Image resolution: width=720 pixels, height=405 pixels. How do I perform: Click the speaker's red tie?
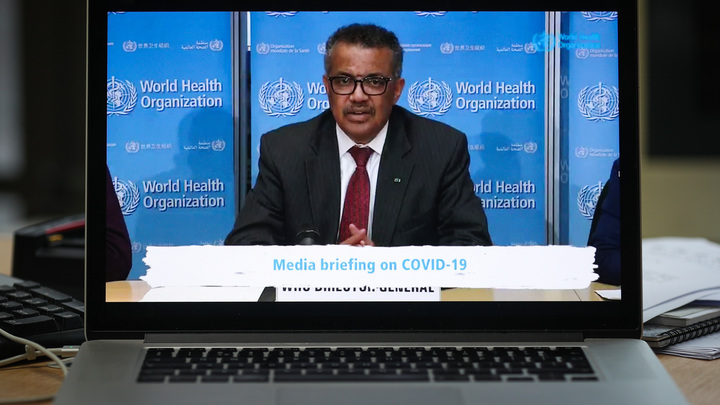[357, 193]
